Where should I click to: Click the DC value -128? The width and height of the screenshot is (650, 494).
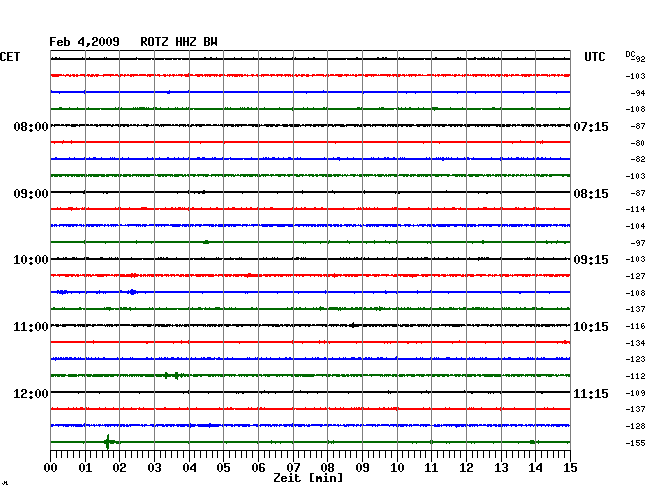point(635,426)
